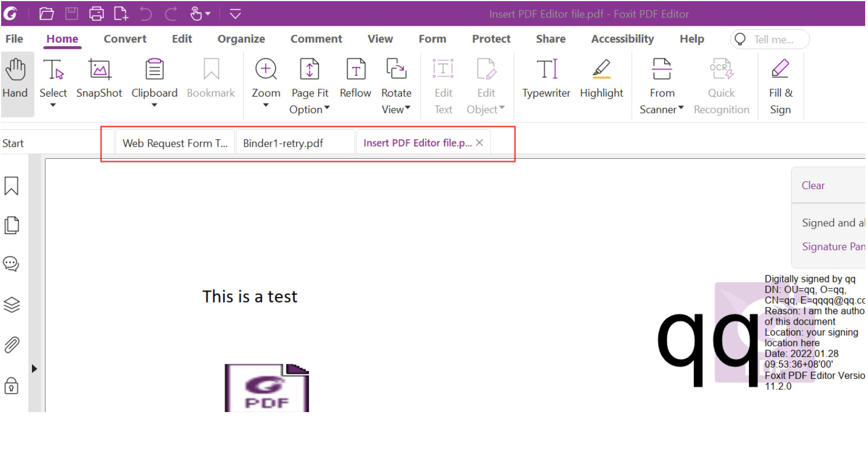Open Customize Quick Access Toolbar arrow
This screenshot has height=457, width=868.
235,14
